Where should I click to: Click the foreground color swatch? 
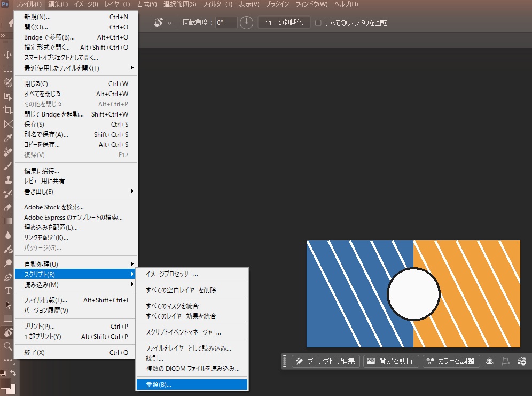(5, 384)
